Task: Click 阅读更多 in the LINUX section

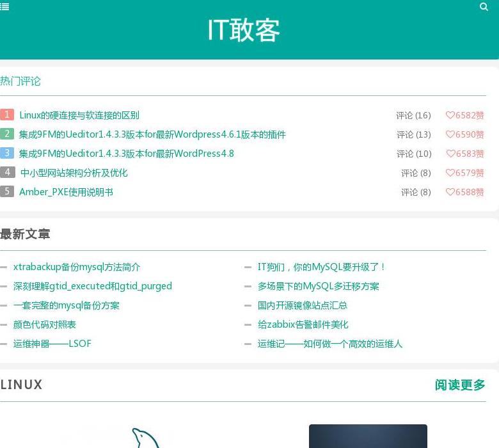Action: 460,385
